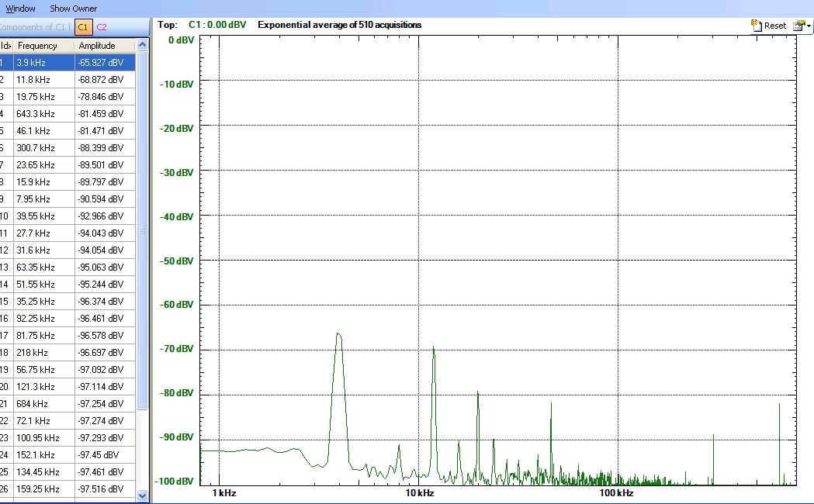This screenshot has width=814, height=504.
Task: Click the 1 kHz axis label
Action: coord(223,493)
